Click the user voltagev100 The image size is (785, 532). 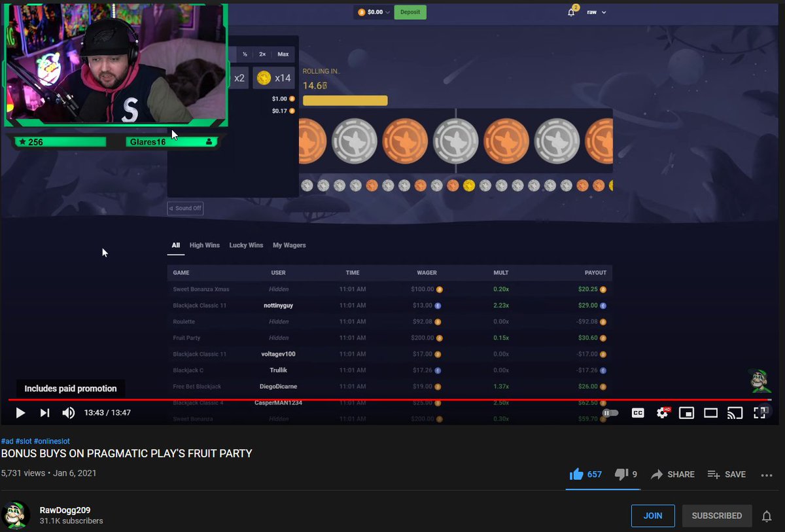pos(278,354)
